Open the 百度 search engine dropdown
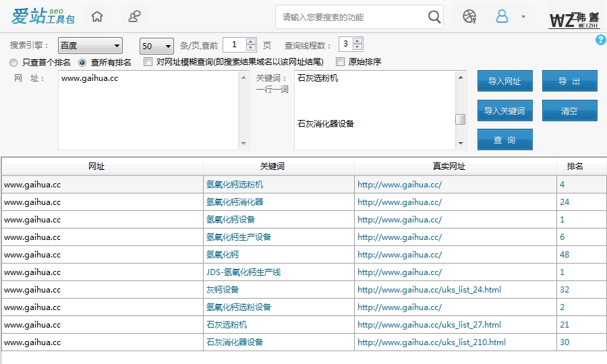The width and height of the screenshot is (607, 364). (90, 46)
